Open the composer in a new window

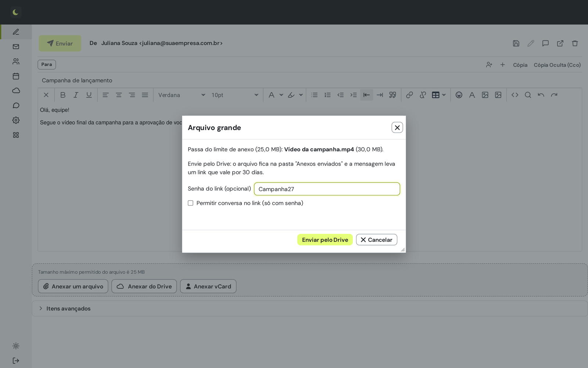560,43
